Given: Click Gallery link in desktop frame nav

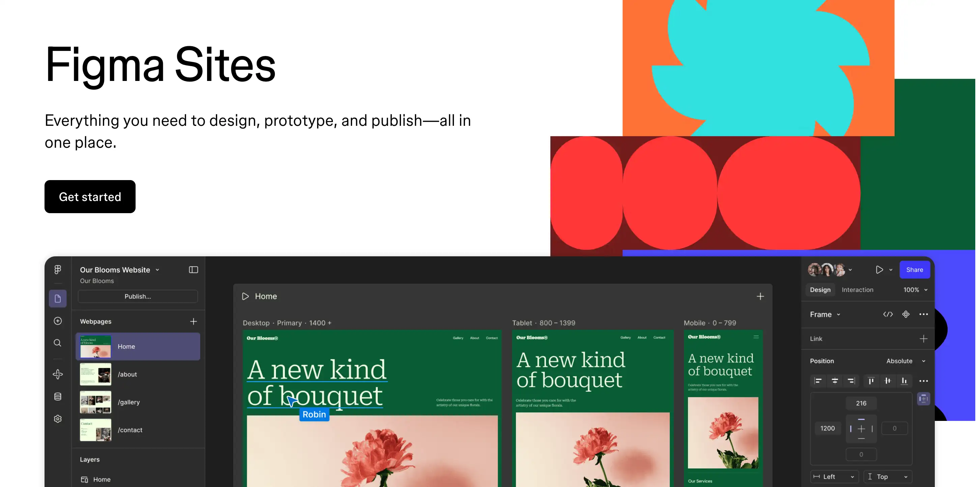Looking at the screenshot, I should (x=458, y=338).
